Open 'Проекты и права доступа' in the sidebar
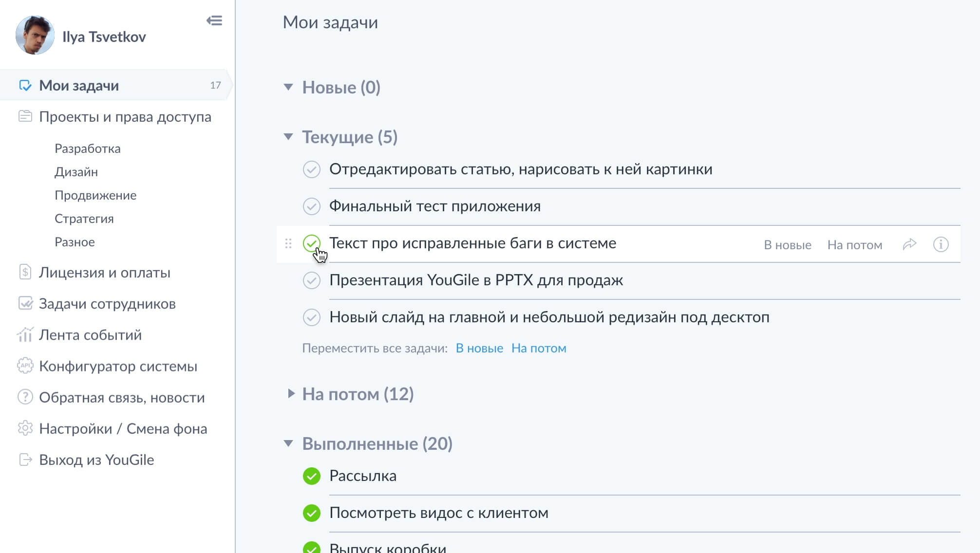The width and height of the screenshot is (980, 553). 126,117
